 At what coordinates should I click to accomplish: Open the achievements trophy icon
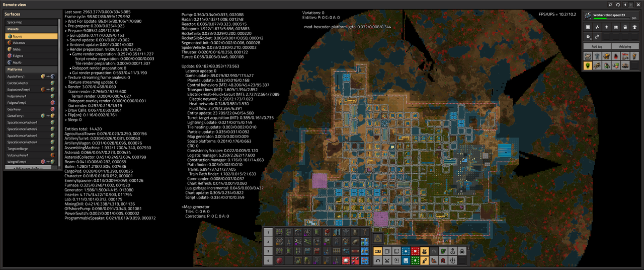pyautogui.click(x=634, y=27)
